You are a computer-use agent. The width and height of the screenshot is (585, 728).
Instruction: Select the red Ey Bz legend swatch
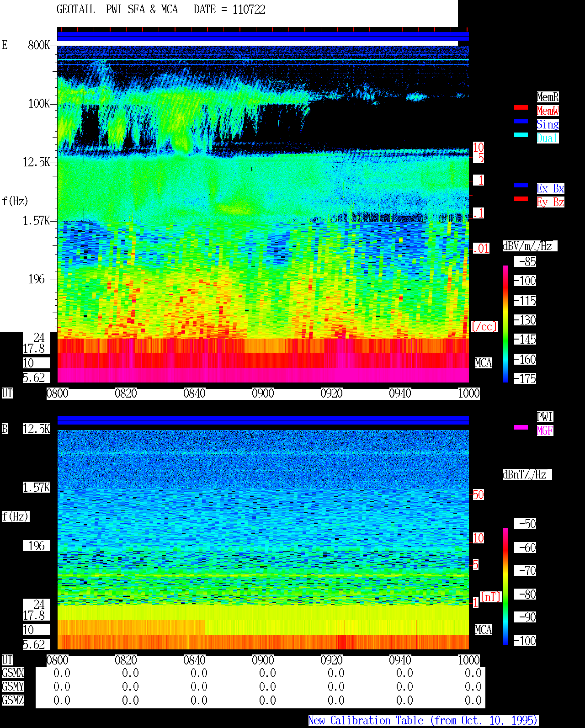pos(521,199)
